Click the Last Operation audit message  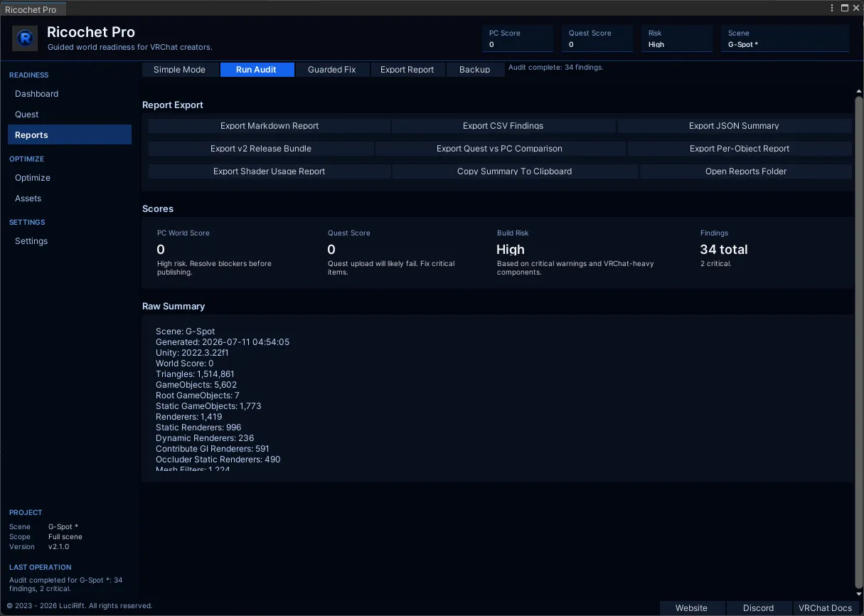66,585
